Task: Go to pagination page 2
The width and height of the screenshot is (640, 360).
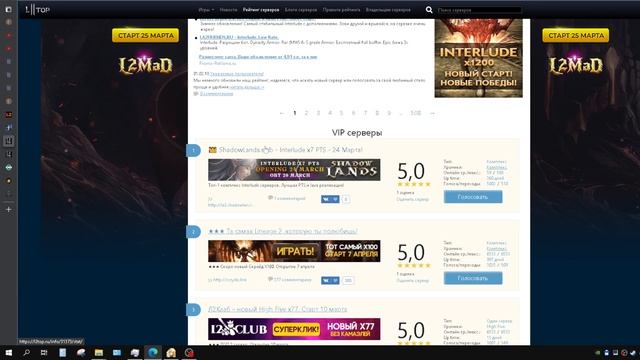Action: pyautogui.click(x=306, y=113)
